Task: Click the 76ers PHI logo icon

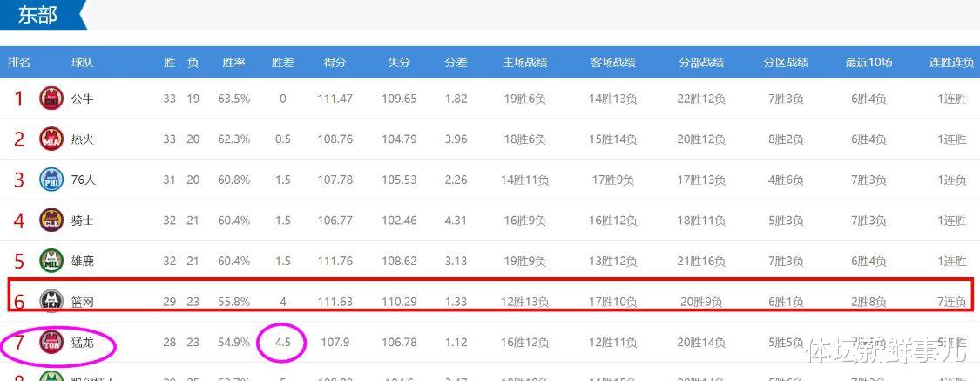Action: pyautogui.click(x=51, y=180)
